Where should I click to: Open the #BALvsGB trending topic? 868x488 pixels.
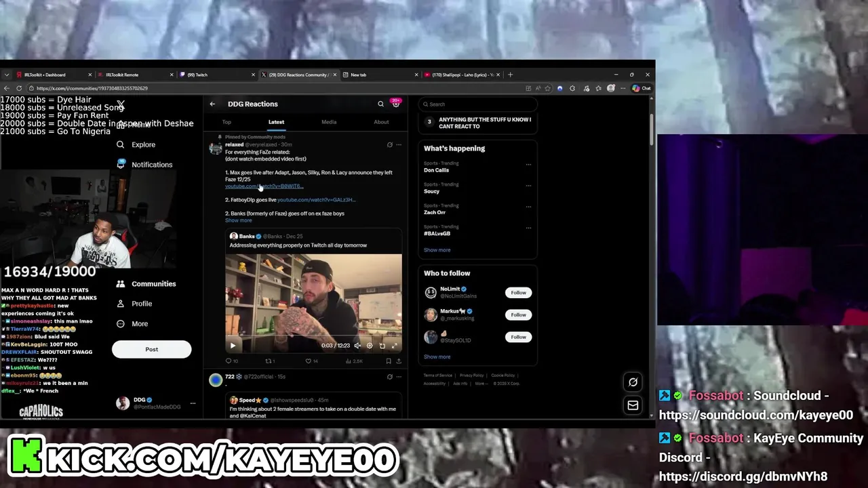437,233
